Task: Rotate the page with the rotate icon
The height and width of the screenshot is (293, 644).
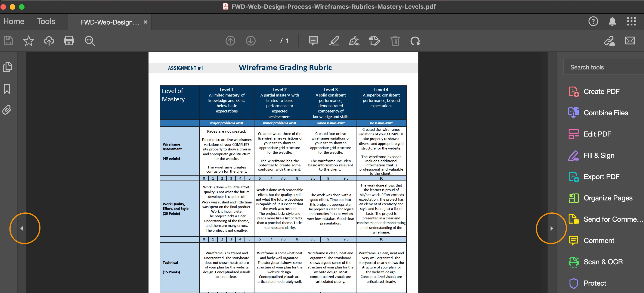Action: pyautogui.click(x=415, y=41)
